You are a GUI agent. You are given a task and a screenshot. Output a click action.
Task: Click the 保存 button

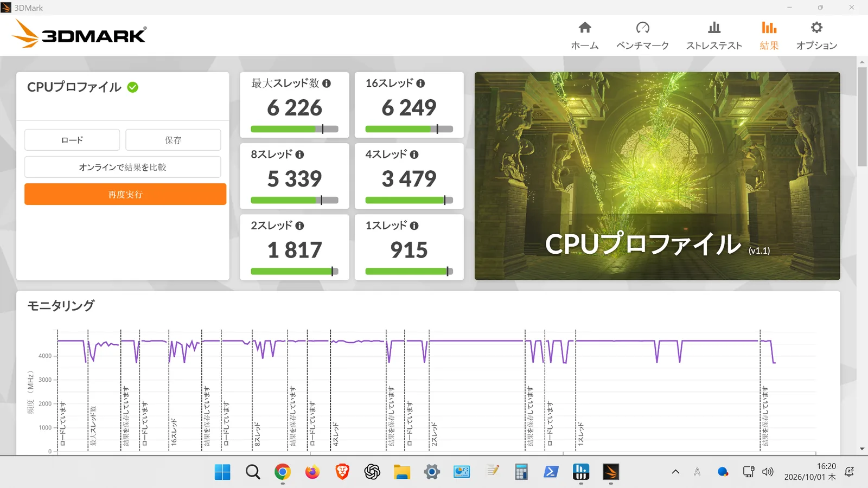coord(173,140)
